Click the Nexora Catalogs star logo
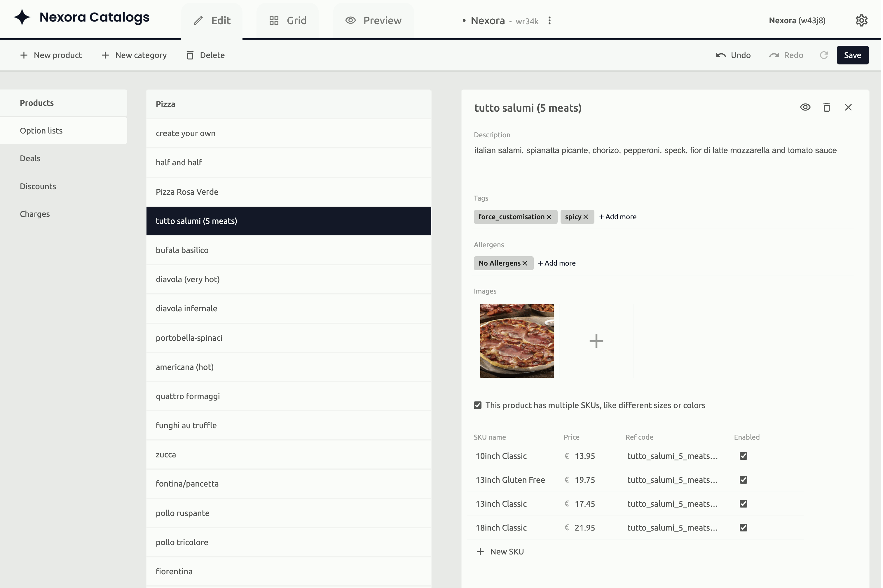This screenshot has width=883, height=588. pos(22,17)
